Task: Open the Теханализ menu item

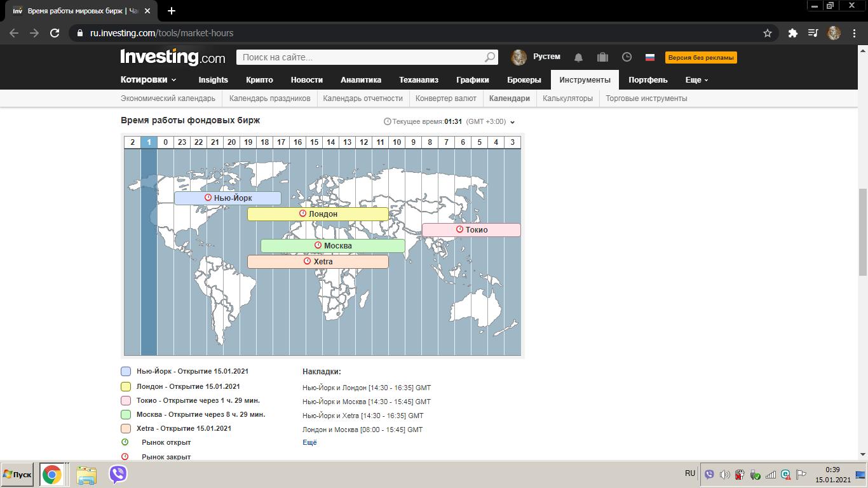Action: pos(419,80)
